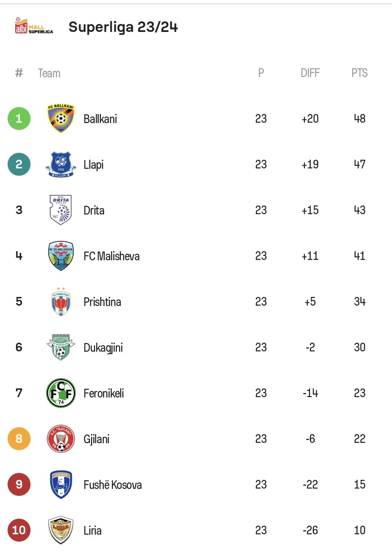Open the Fushë Kosova team name
The image size is (392, 559).
[113, 485]
